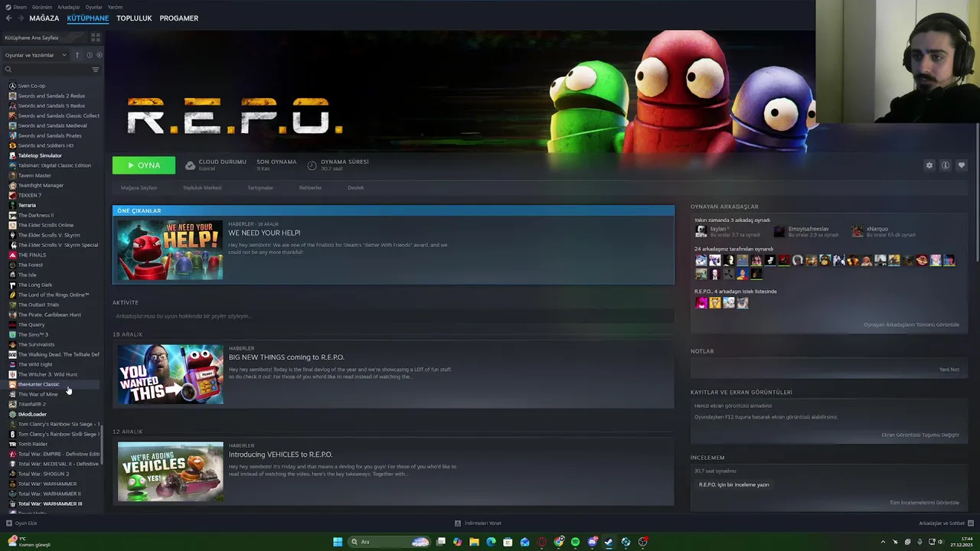The height and width of the screenshot is (551, 980).
Task: Open Mağaza Sayfası link
Action: 139,187
